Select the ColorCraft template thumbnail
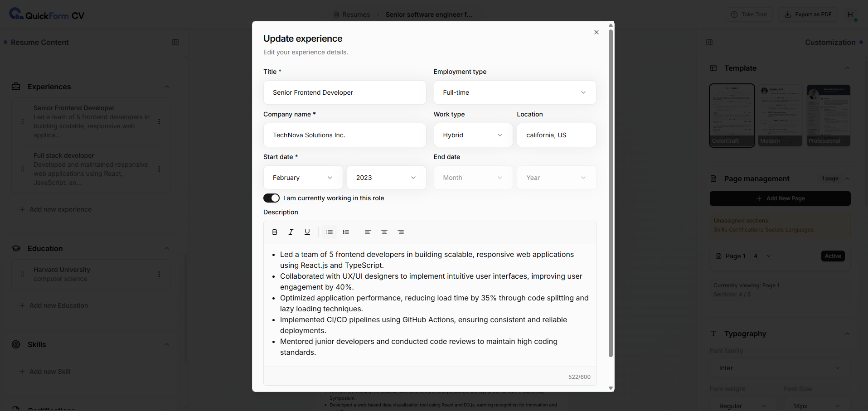 click(x=732, y=115)
